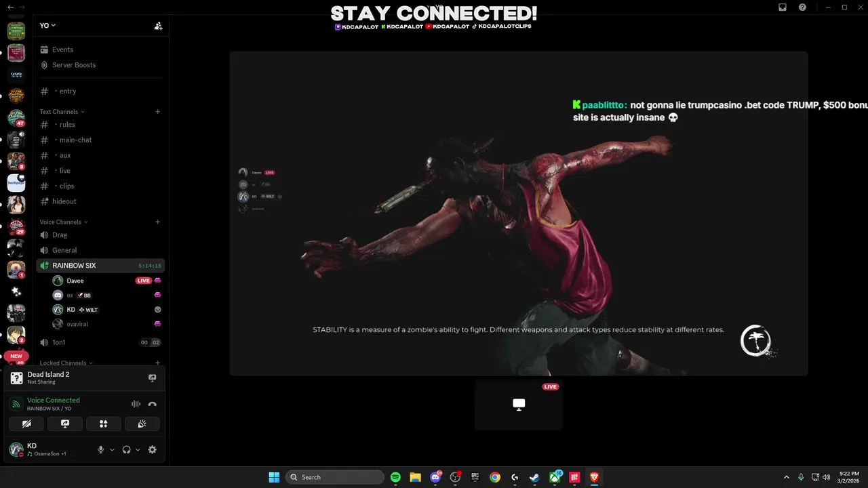Share Dead Island 2 screen icon
Image resolution: width=868 pixels, height=488 pixels.
click(x=153, y=378)
